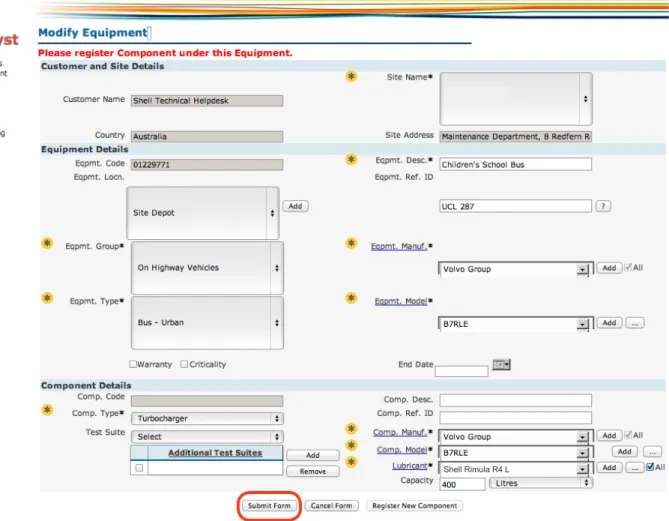Click the question mark help button beside UCL 287
This screenshot has height=521, width=669.
pyautogui.click(x=603, y=206)
